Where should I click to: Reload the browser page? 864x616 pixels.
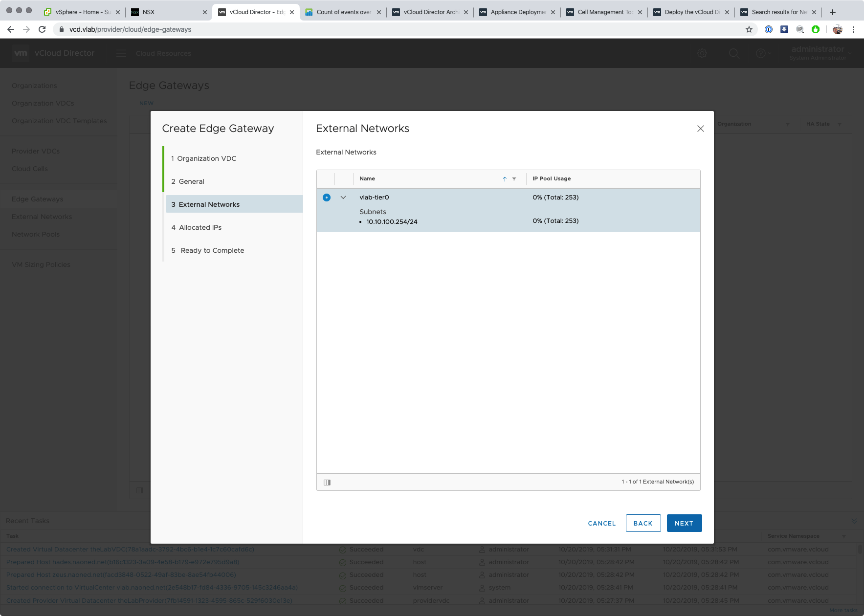pos(42,29)
